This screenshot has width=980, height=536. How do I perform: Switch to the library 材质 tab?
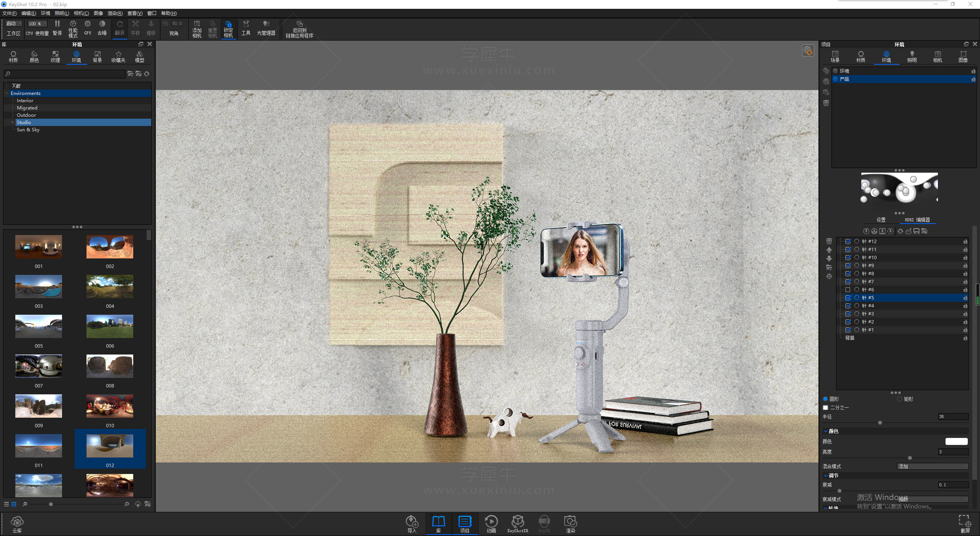click(13, 57)
